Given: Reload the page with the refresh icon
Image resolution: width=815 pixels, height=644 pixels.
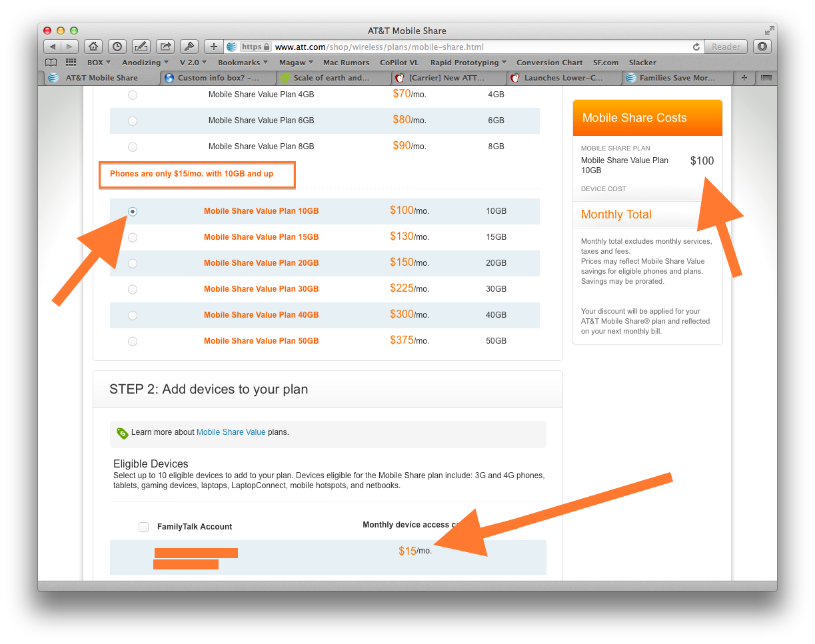Looking at the screenshot, I should point(696,47).
